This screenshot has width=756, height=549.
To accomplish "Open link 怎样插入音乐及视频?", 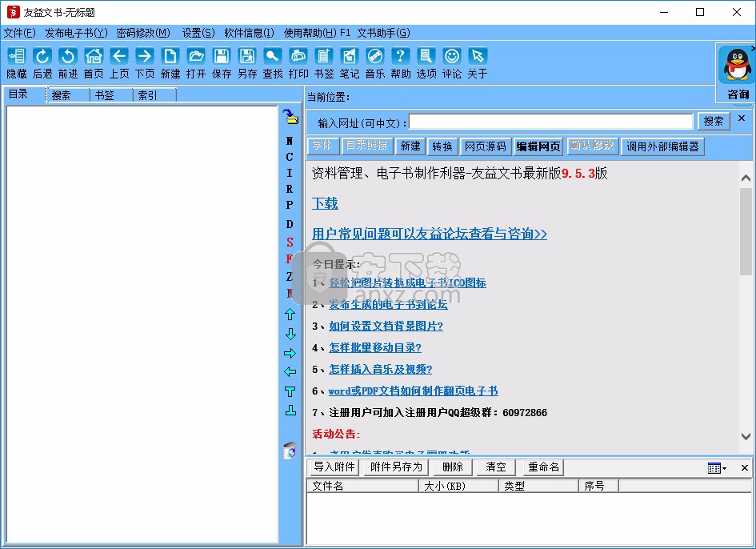I will 381,369.
